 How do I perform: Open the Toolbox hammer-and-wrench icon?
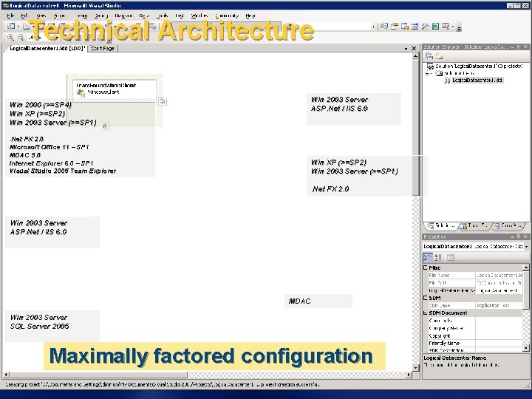425,27
